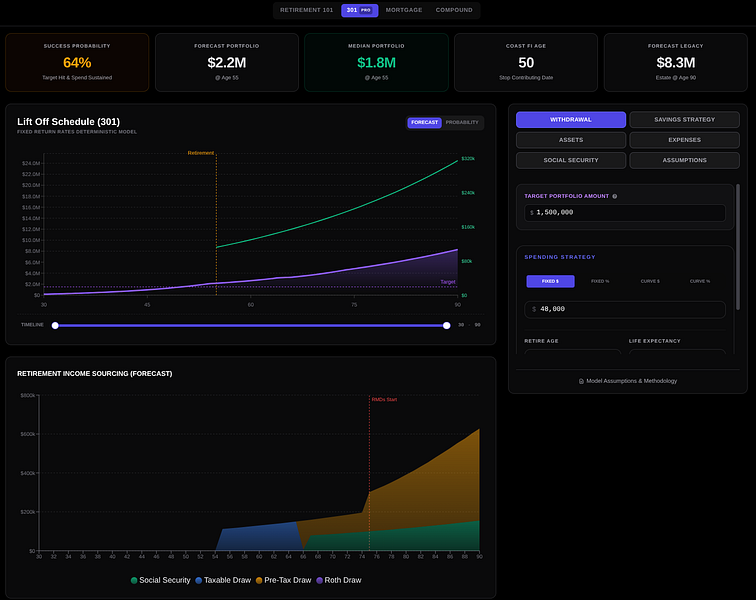756x600 pixels.
Task: Click the settings panel vertical scrollbar
Action: pyautogui.click(x=737, y=246)
